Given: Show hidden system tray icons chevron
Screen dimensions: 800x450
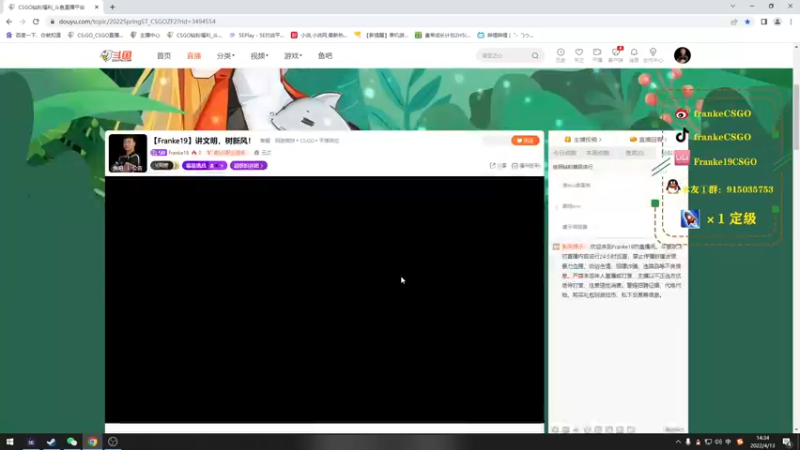Looking at the screenshot, I should (x=678, y=442).
